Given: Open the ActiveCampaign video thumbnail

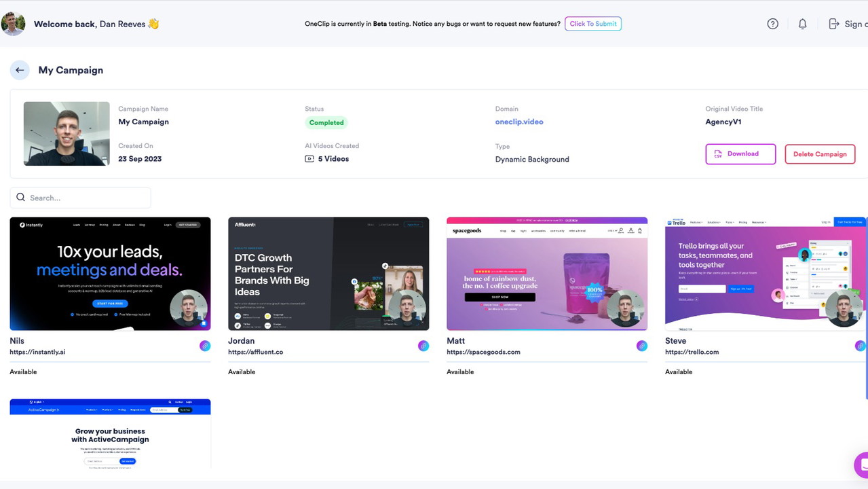Looking at the screenshot, I should click(x=110, y=434).
